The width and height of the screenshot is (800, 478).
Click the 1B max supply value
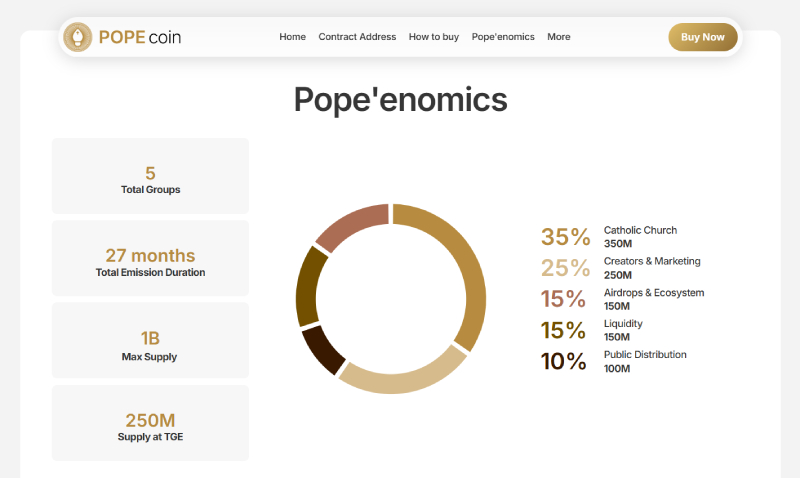(151, 338)
